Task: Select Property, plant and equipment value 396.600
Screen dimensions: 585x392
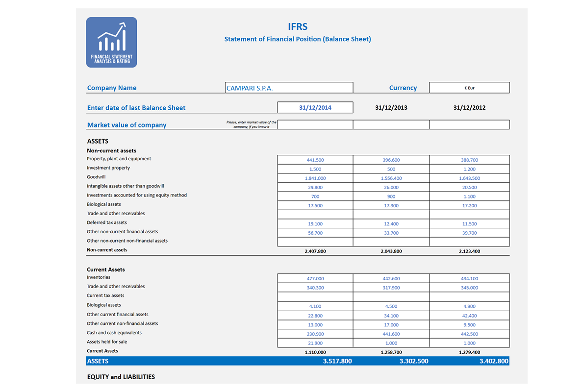Action: point(391,160)
